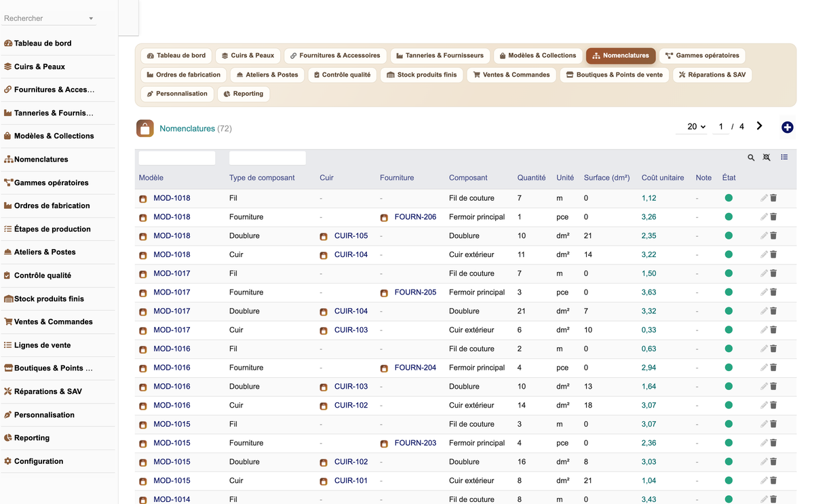Sort by Surface (dm²) column header
This screenshot has height=504, width=814.
(608, 178)
